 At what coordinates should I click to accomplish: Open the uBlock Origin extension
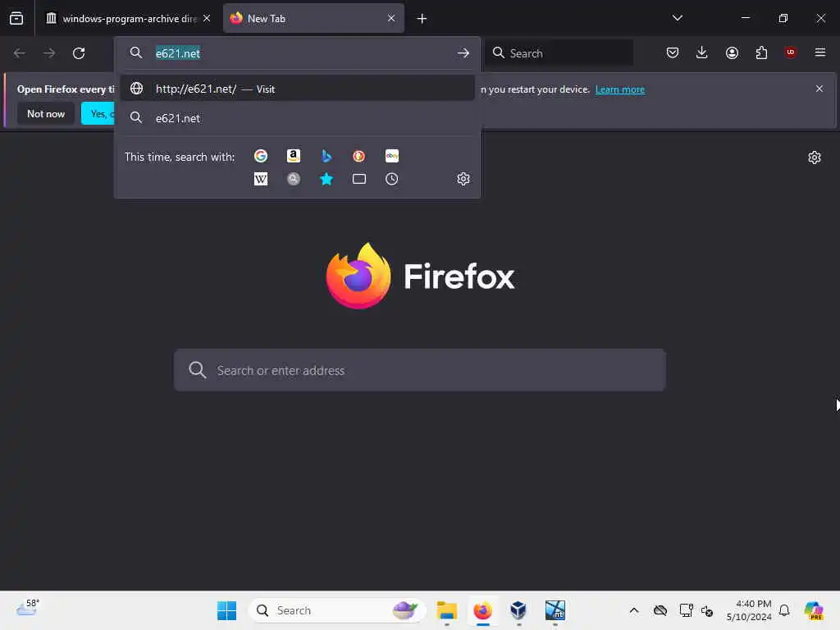tap(791, 52)
